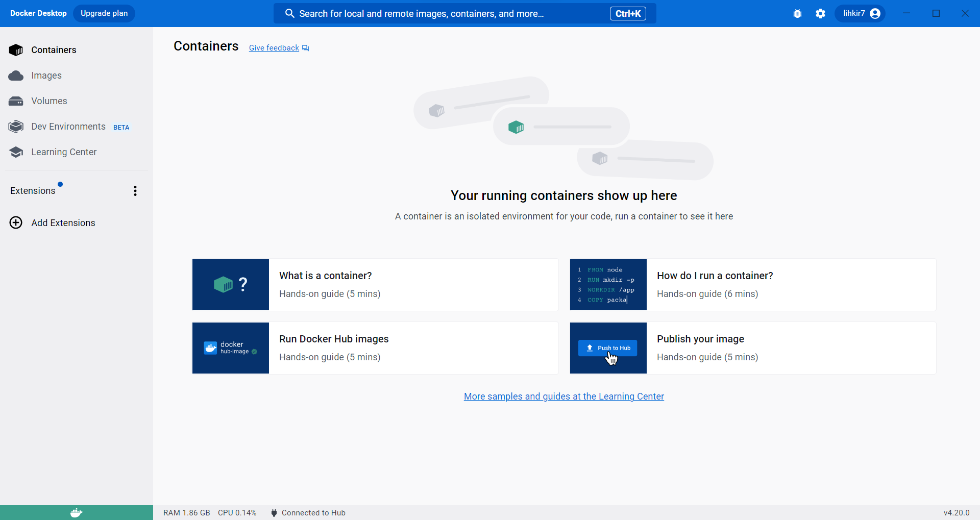
Task: Open the Extensions three-dot menu
Action: point(135,191)
